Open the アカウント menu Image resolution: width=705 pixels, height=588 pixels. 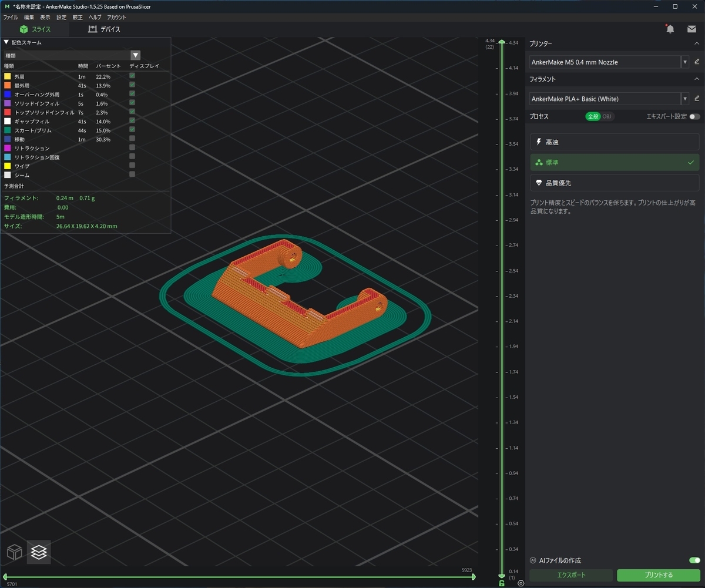(116, 18)
